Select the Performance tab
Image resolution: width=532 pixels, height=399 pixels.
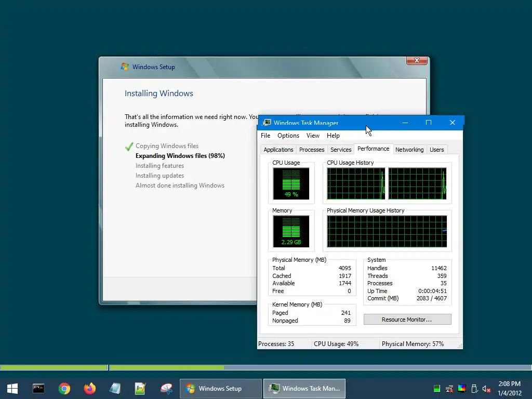373,149
